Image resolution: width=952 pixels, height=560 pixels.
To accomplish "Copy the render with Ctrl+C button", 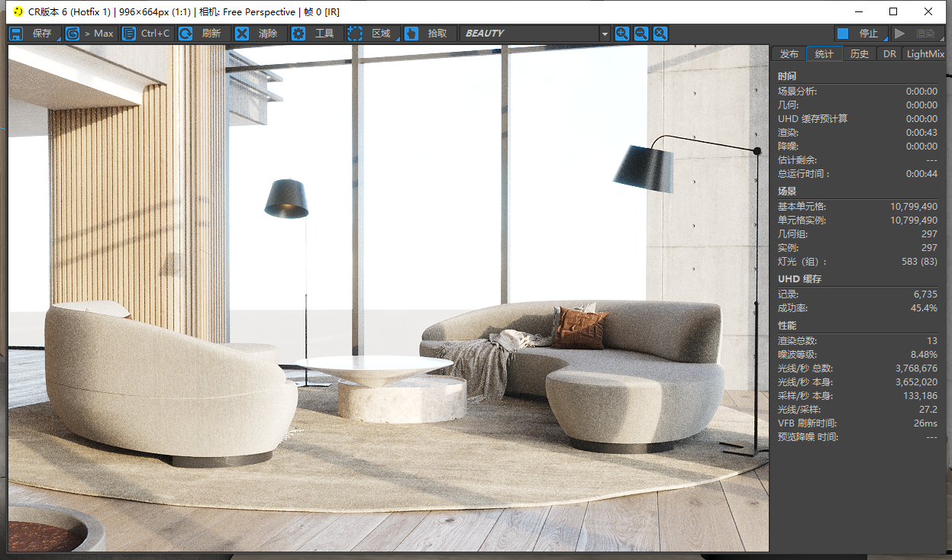I will click(x=147, y=34).
